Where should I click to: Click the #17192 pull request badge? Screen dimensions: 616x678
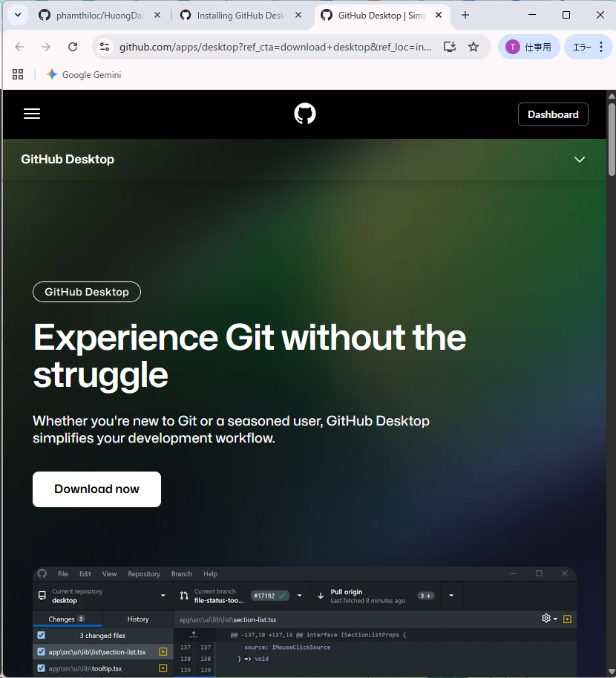(x=270, y=596)
